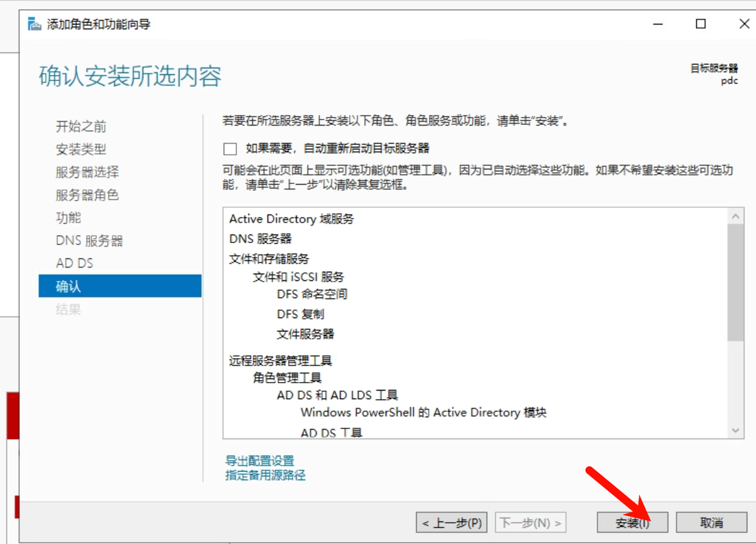
Task: Select DNS 服务器 step in sidebar
Action: (x=89, y=240)
